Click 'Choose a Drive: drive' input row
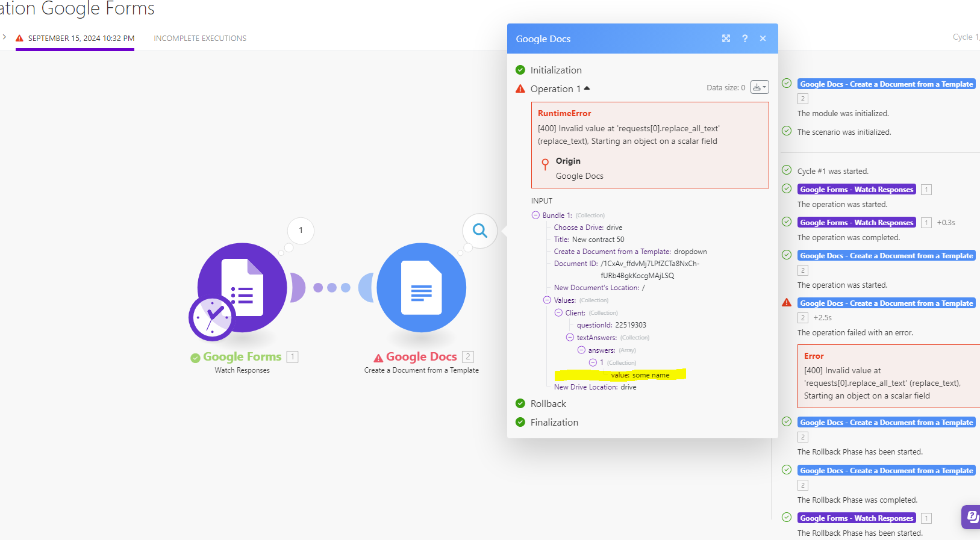Screen dimensions: 980x540 coord(588,228)
